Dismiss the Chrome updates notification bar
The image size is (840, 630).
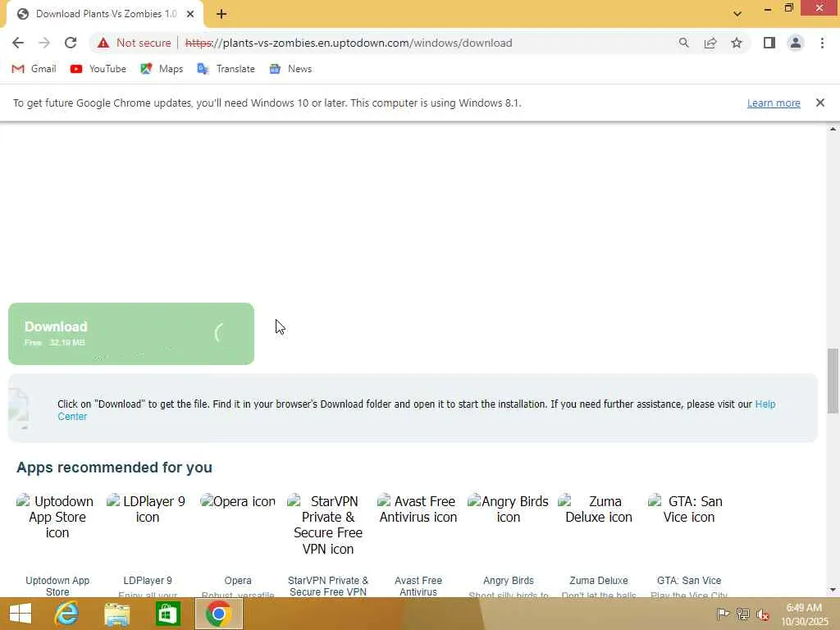pyautogui.click(x=820, y=103)
